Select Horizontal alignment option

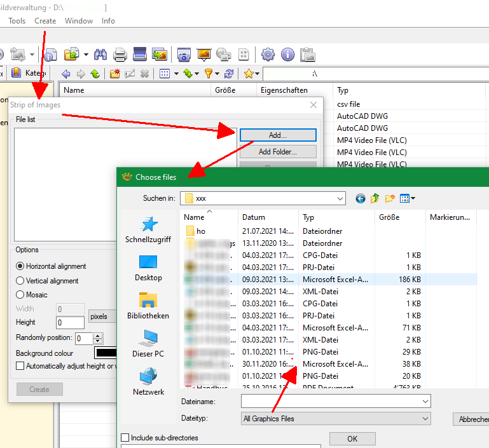pos(20,266)
